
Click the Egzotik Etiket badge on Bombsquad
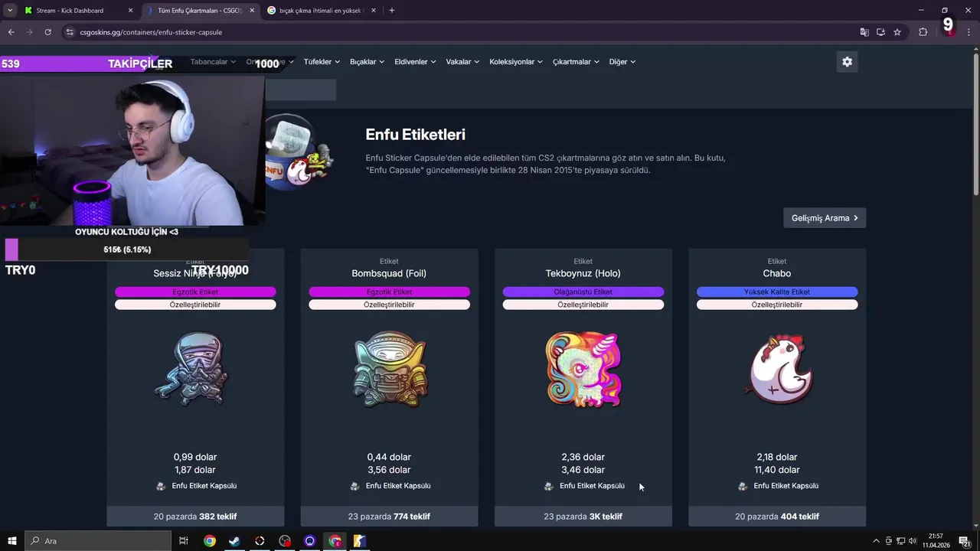pyautogui.click(x=389, y=292)
